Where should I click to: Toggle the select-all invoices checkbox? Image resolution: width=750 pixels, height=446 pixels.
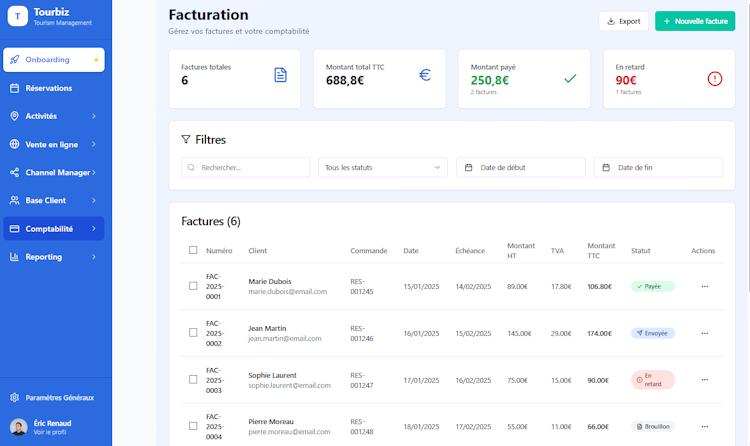(x=193, y=250)
